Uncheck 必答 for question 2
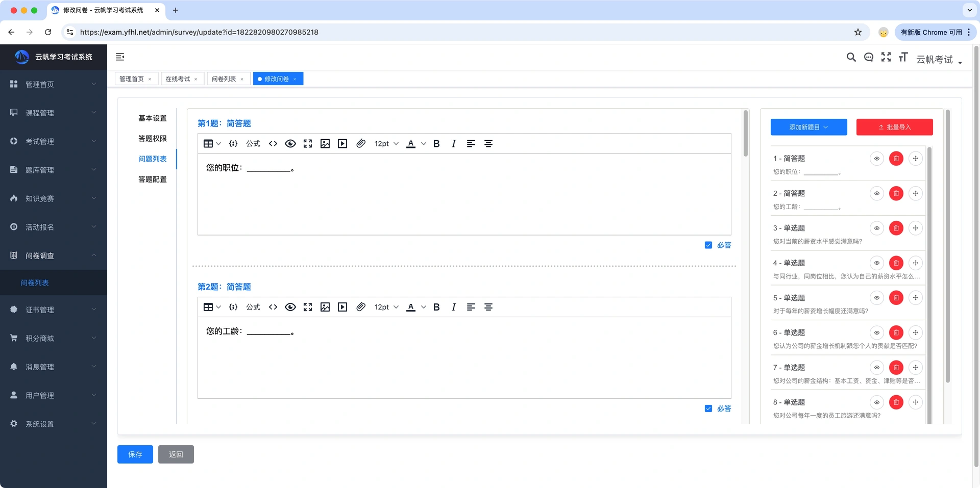This screenshot has height=488, width=980. coord(708,408)
